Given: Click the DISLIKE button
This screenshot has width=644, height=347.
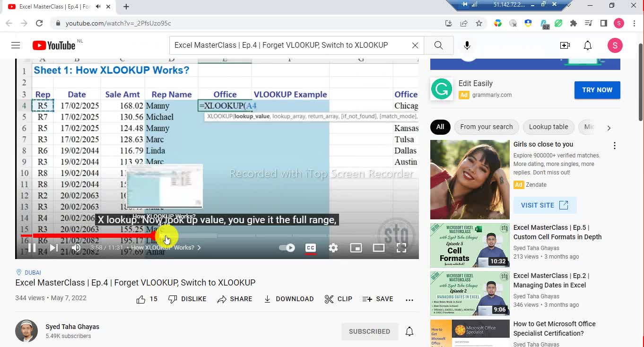Looking at the screenshot, I should coord(187,299).
